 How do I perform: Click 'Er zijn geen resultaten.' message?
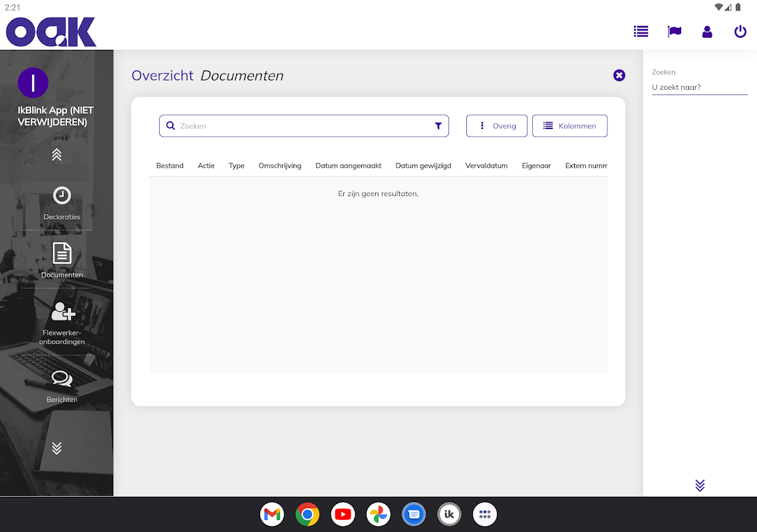click(x=378, y=194)
